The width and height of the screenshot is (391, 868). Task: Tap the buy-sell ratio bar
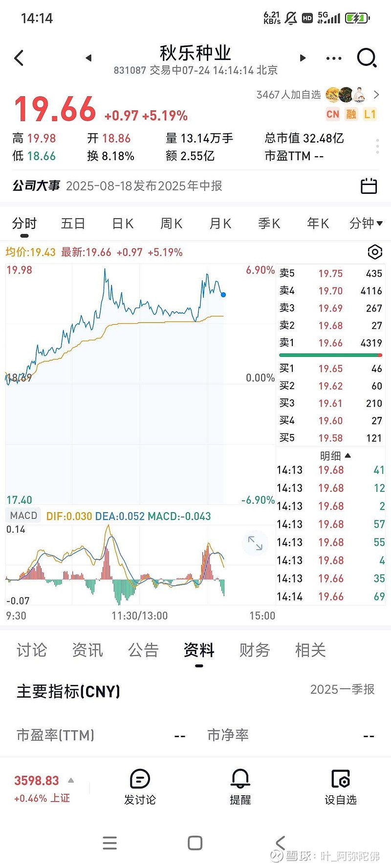(x=330, y=355)
